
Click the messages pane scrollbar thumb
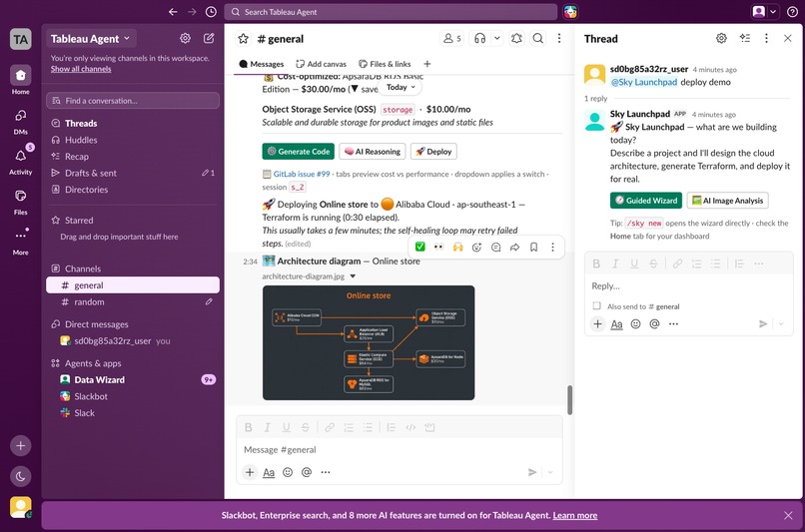pyautogui.click(x=569, y=399)
